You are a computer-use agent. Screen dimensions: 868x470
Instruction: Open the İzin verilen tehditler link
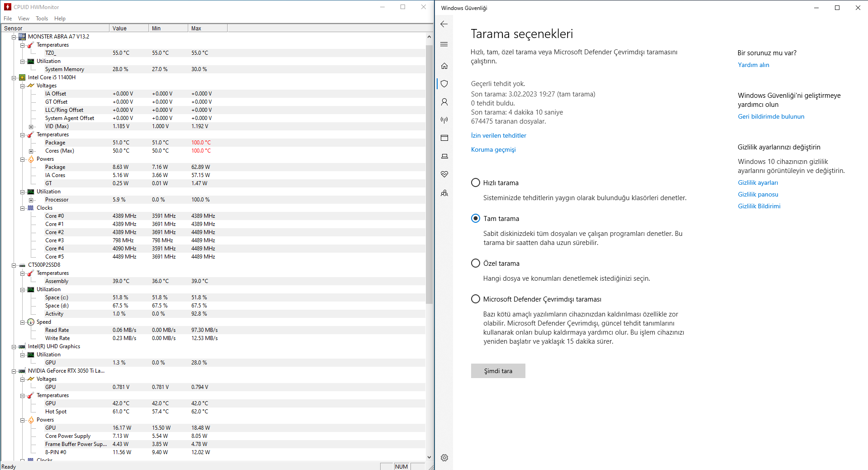pyautogui.click(x=499, y=135)
